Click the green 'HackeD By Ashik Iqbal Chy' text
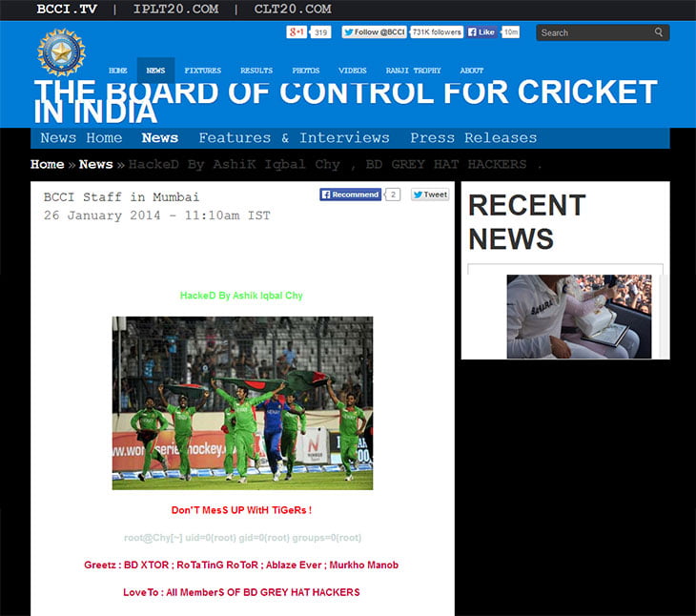 pos(241,296)
